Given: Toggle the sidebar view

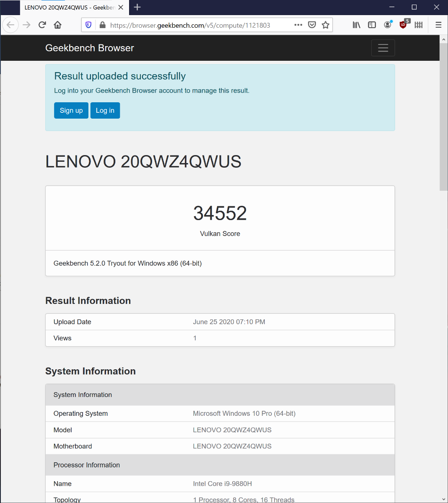Looking at the screenshot, I should coord(372,25).
